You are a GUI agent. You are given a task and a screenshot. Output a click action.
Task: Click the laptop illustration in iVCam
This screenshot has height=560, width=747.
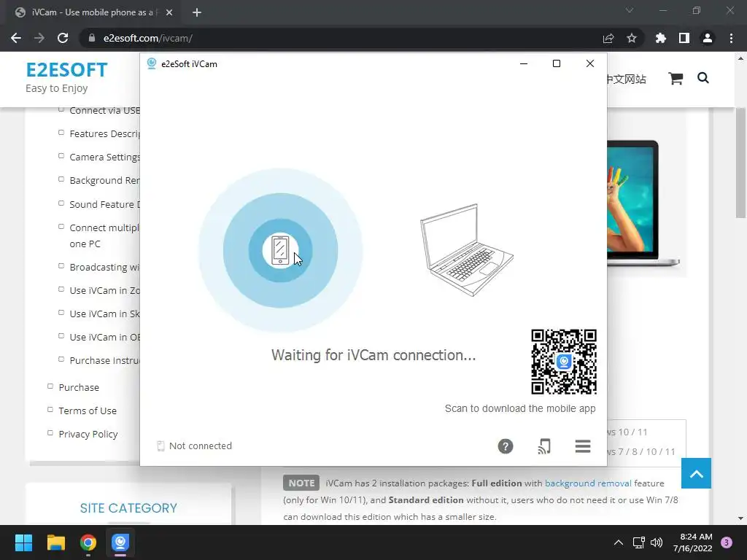[466, 250]
